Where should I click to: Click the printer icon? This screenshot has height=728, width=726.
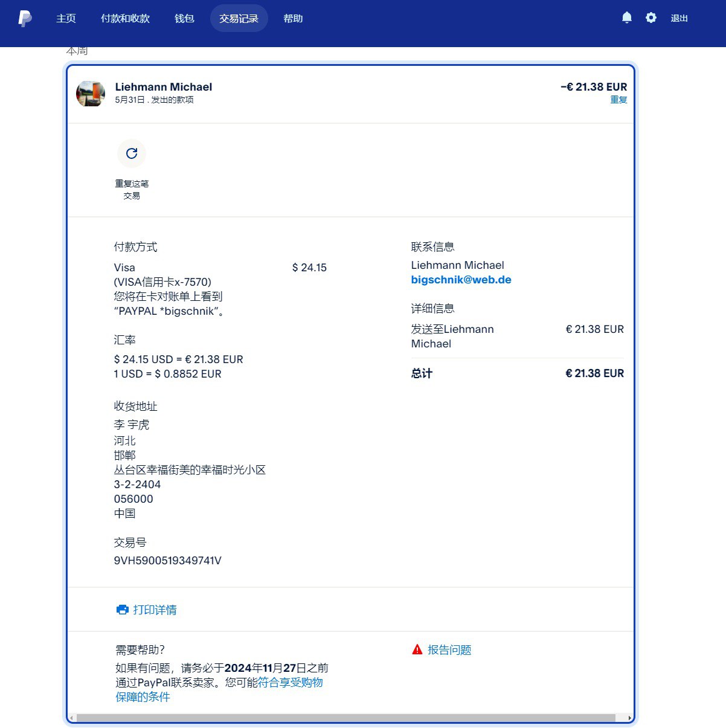click(122, 610)
